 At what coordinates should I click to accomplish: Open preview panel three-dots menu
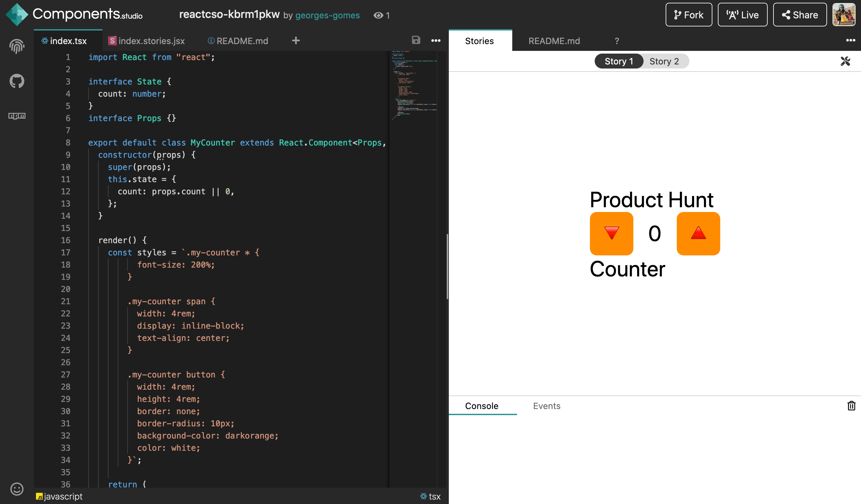pyautogui.click(x=850, y=40)
